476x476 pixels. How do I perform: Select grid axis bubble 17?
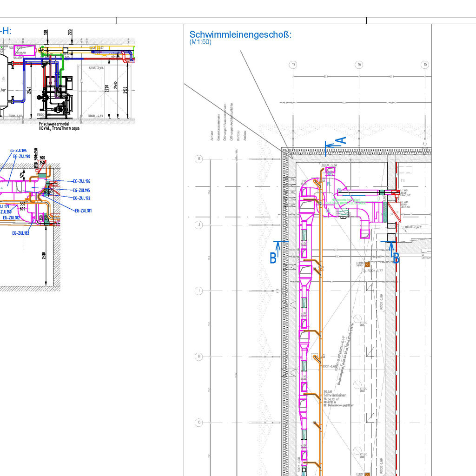point(293,65)
